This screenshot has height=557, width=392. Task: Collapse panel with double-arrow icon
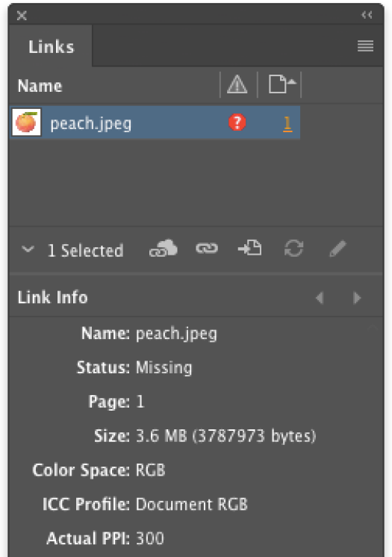[x=367, y=15]
